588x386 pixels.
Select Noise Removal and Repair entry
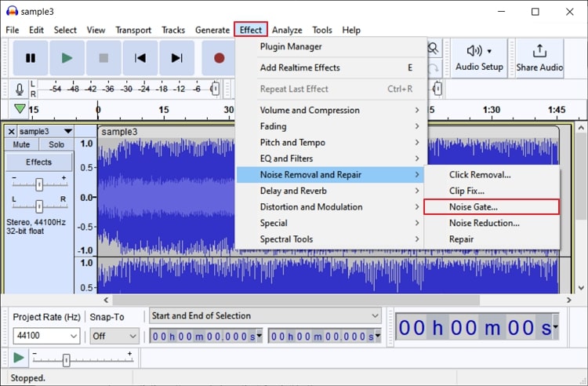pos(330,175)
